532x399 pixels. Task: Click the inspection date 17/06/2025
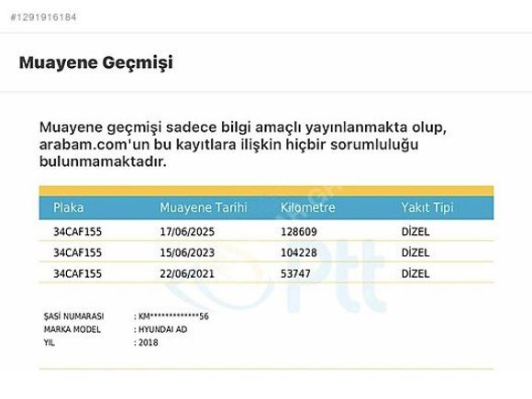coord(187,232)
